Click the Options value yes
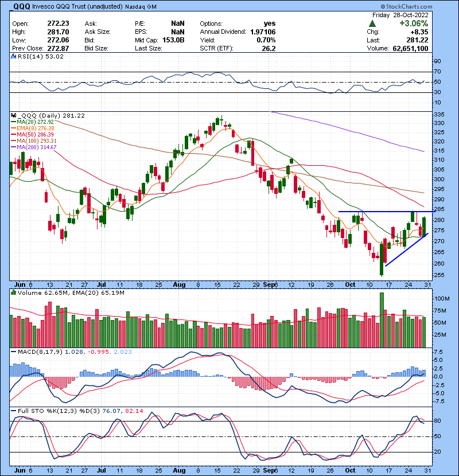Screen dimensions: 459x476 click(x=270, y=24)
